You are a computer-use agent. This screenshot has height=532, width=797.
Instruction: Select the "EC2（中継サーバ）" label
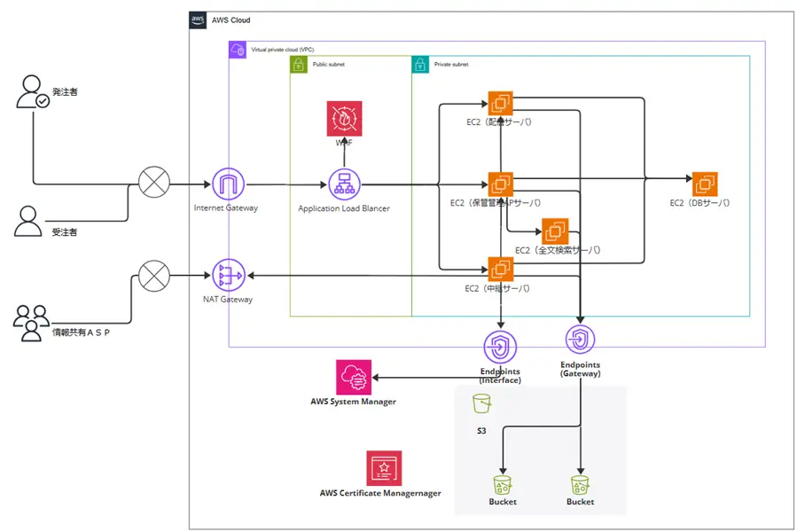(497, 288)
